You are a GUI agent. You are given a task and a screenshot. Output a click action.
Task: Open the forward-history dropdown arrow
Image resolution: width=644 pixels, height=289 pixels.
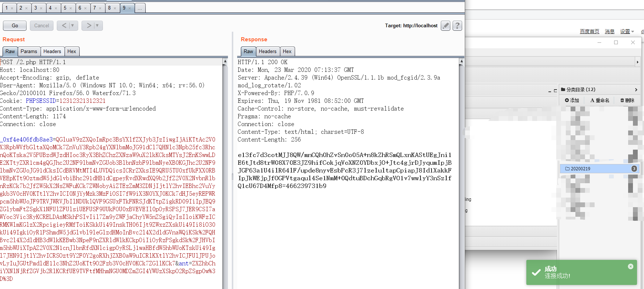coord(97,25)
